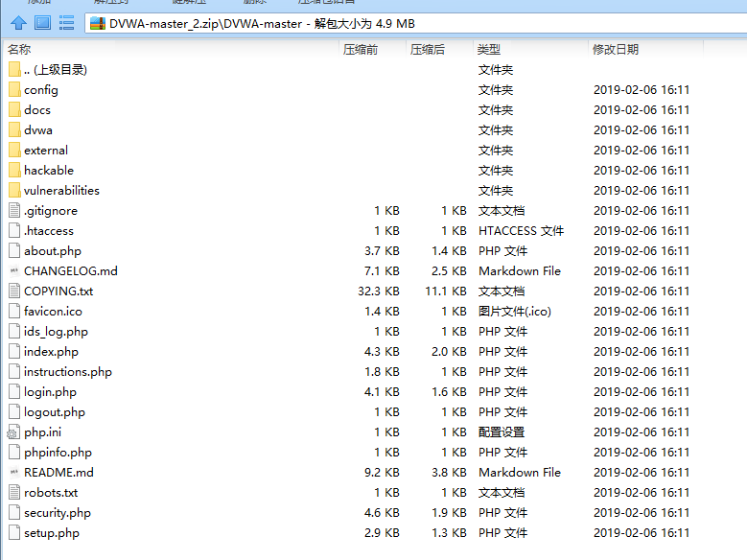The width and height of the screenshot is (747, 560).
Task: Click the archive path address field
Action: pos(415,23)
